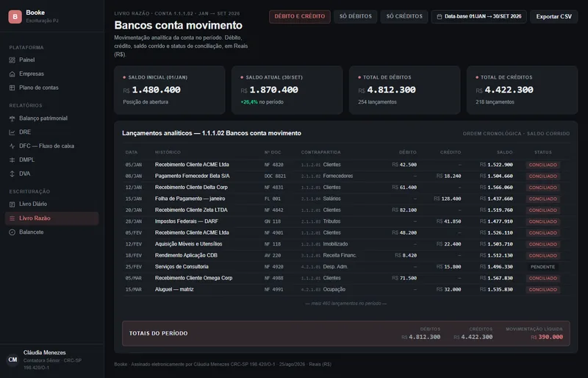Click the movimentação líquida value 'R$ 390.000'
The height and width of the screenshot is (378, 588).
[547, 337]
